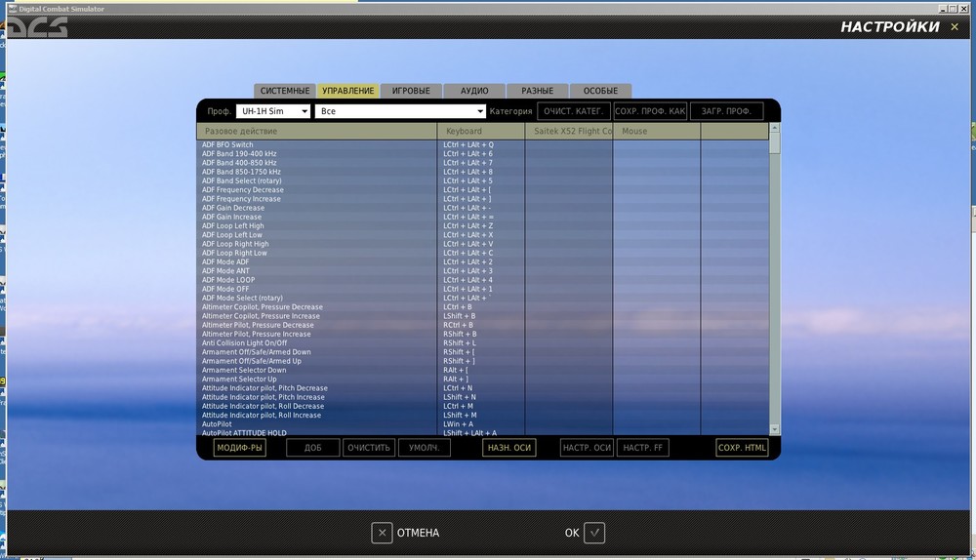The image size is (976, 560).
Task: Click the vertical scrollbar thumb
Action: click(x=774, y=142)
